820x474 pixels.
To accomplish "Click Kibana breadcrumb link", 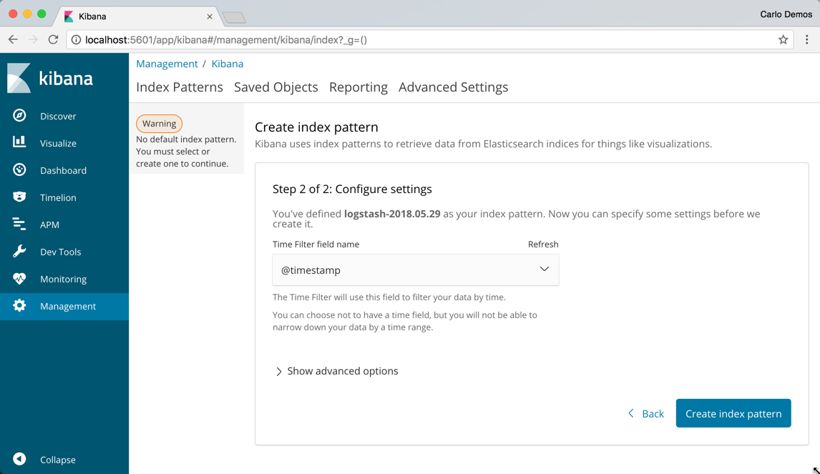I will [x=227, y=64].
